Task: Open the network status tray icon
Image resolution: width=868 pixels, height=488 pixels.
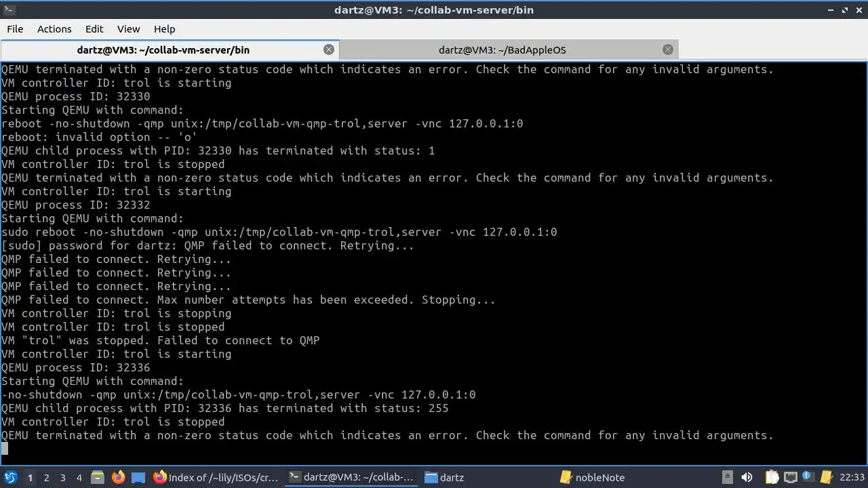Action: pyautogui.click(x=789, y=477)
